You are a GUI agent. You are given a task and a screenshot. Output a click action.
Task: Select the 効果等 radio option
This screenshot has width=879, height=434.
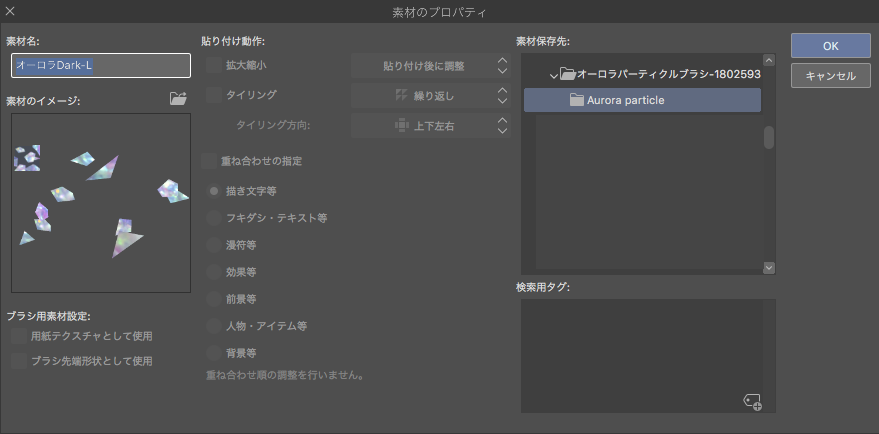pos(214,272)
